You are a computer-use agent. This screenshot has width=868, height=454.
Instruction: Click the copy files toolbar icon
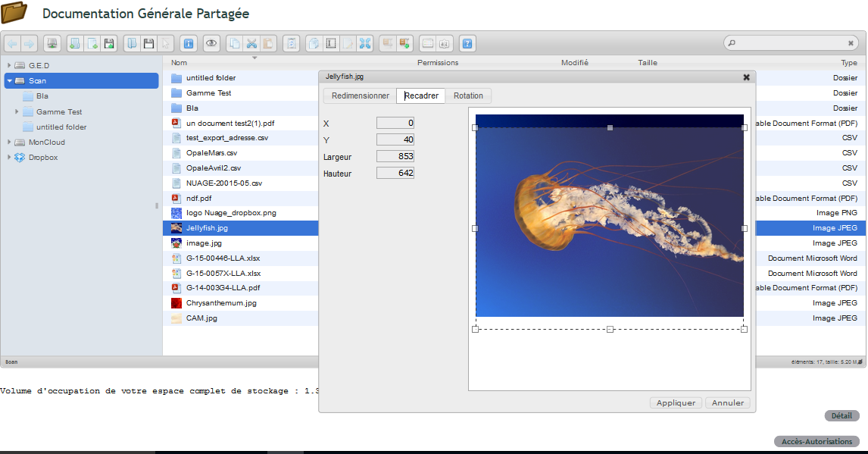pyautogui.click(x=235, y=43)
